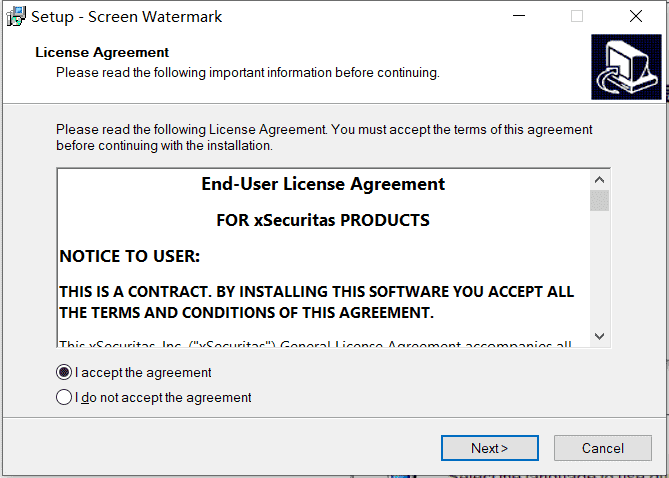
Task: Choose "I do not accept the agreement"
Action: tap(64, 397)
